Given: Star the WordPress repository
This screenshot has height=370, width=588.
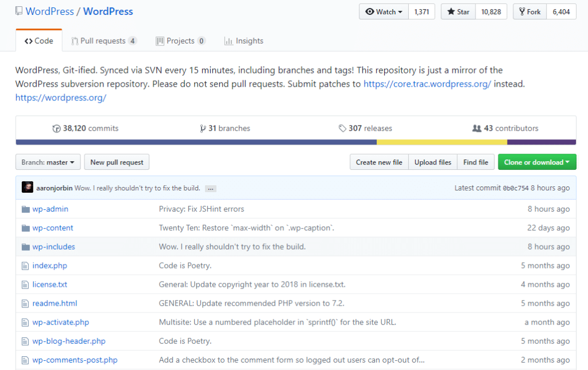Looking at the screenshot, I should [x=458, y=11].
